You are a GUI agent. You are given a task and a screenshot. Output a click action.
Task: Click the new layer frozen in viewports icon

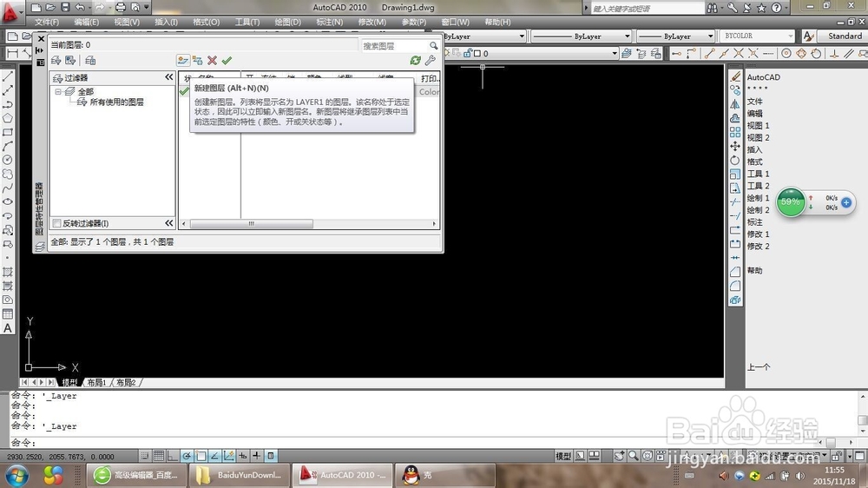198,61
